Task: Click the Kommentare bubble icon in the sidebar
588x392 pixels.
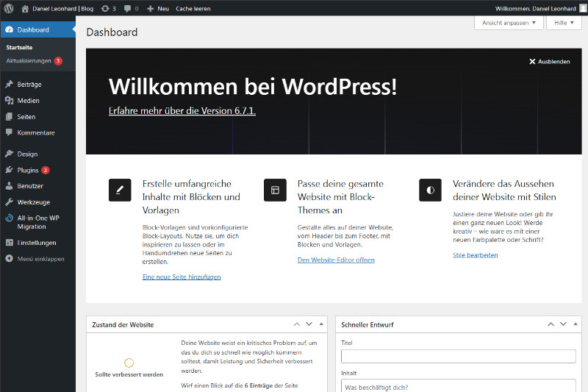Action: (x=10, y=132)
